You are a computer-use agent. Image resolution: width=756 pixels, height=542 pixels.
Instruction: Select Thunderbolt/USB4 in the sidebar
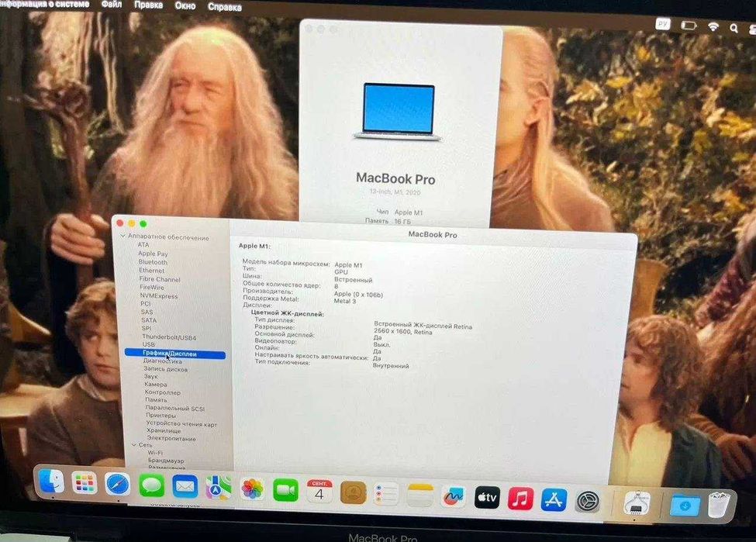(x=169, y=337)
